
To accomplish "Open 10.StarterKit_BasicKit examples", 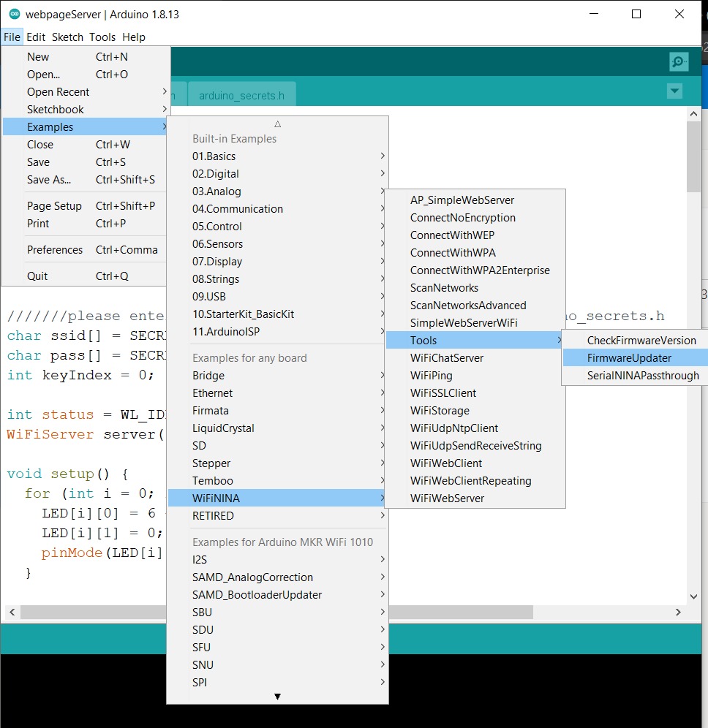I will tap(277, 314).
